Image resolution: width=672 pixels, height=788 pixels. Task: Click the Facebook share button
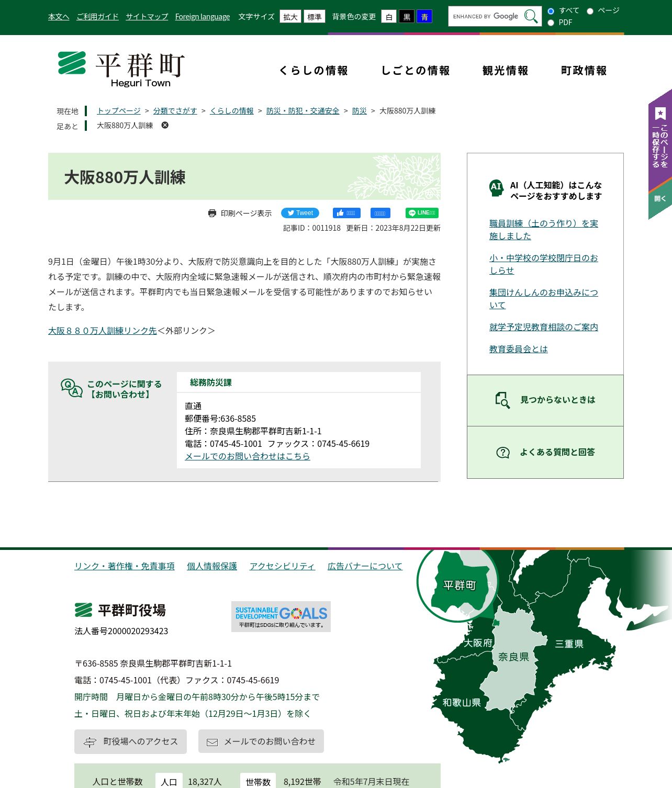click(380, 213)
